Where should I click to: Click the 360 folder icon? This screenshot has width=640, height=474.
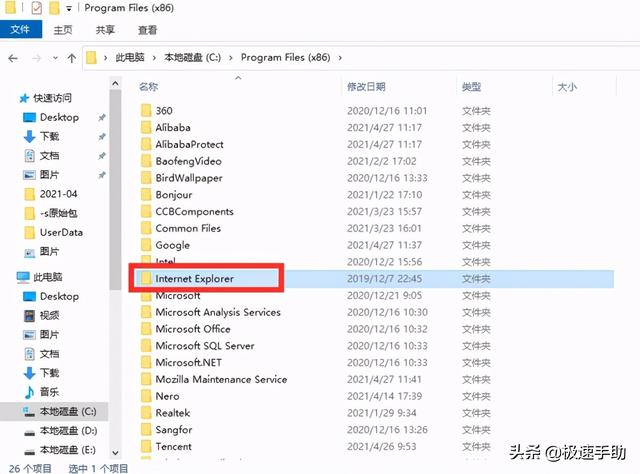(x=146, y=111)
